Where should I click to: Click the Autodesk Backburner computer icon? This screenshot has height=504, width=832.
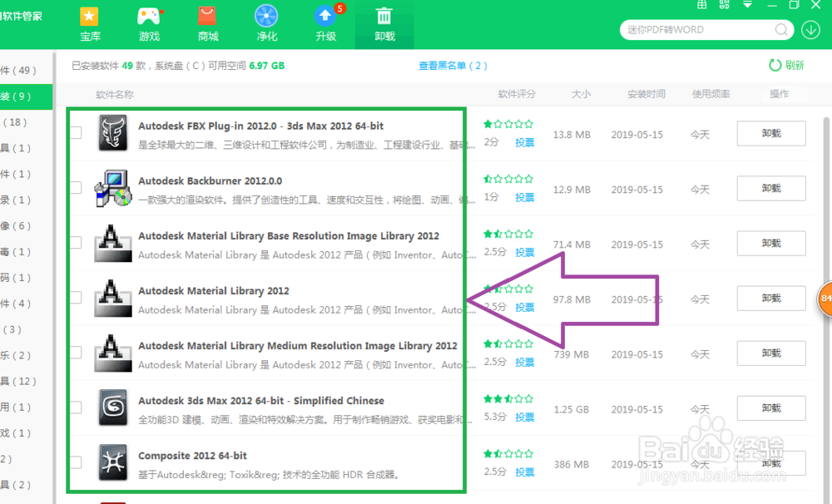point(113,188)
